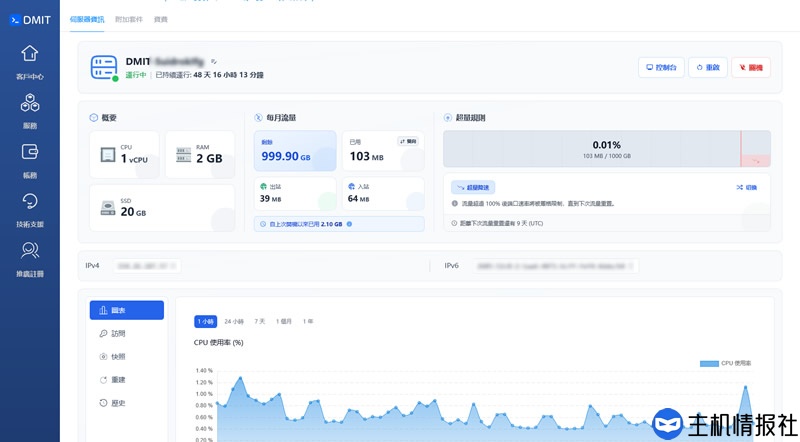800x442 pixels.
Task: Select the 7 天 time range
Action: [260, 322]
